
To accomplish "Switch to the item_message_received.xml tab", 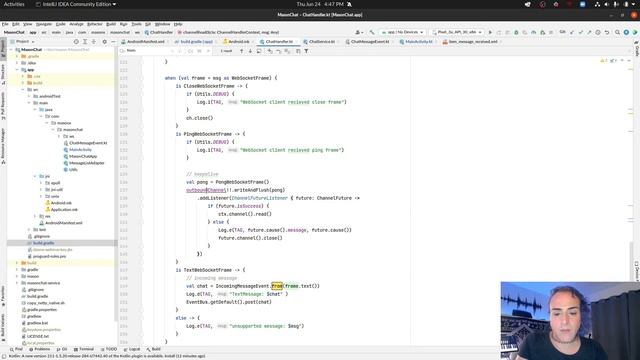I will (x=473, y=42).
